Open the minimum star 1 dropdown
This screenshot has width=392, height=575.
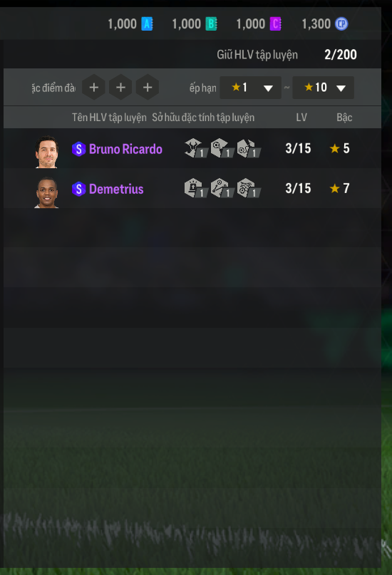[250, 88]
